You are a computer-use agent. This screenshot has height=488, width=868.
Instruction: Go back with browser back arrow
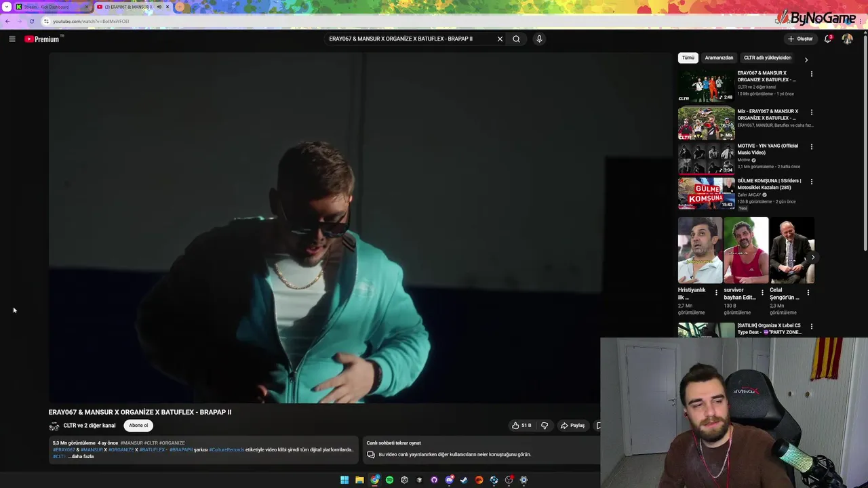pos(7,21)
